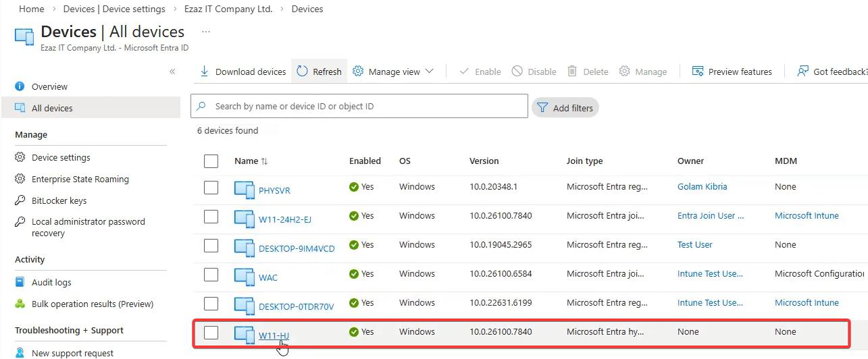
Task: Open the Overview info icon
Action: [20, 86]
